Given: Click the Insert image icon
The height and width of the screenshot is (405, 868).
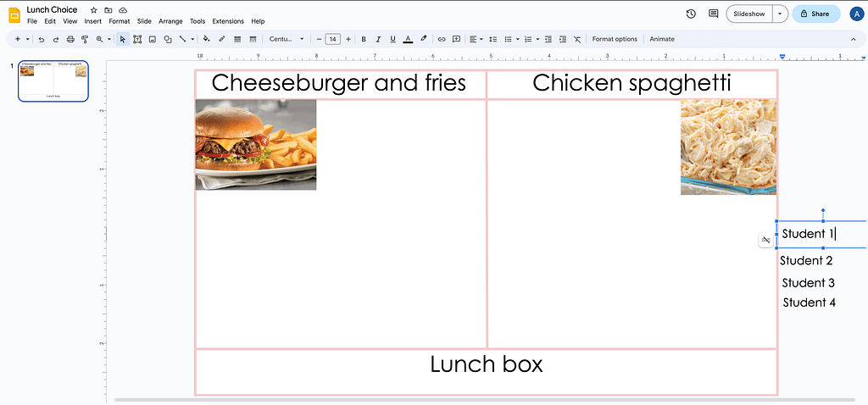Looking at the screenshot, I should 153,39.
